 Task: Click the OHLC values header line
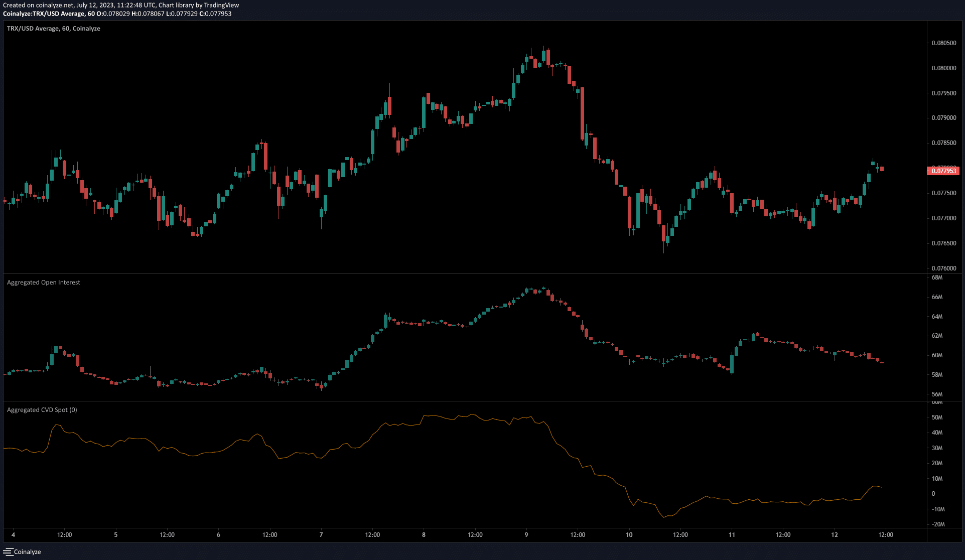point(117,14)
